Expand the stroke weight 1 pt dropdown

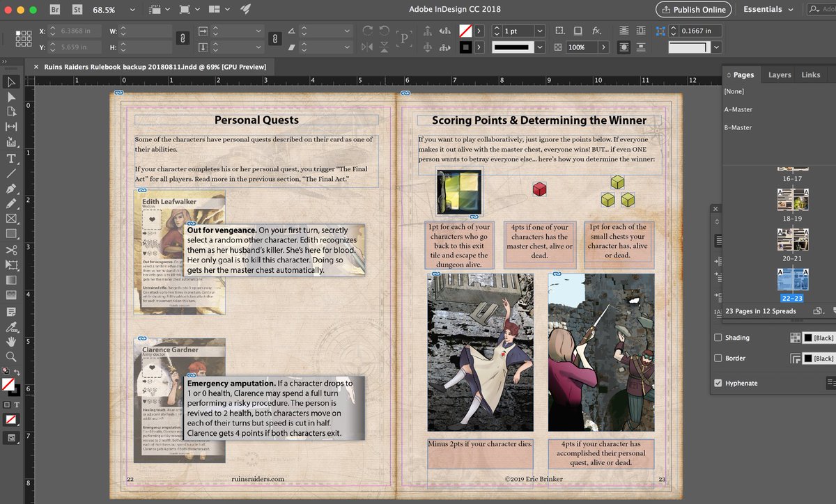coord(539,31)
